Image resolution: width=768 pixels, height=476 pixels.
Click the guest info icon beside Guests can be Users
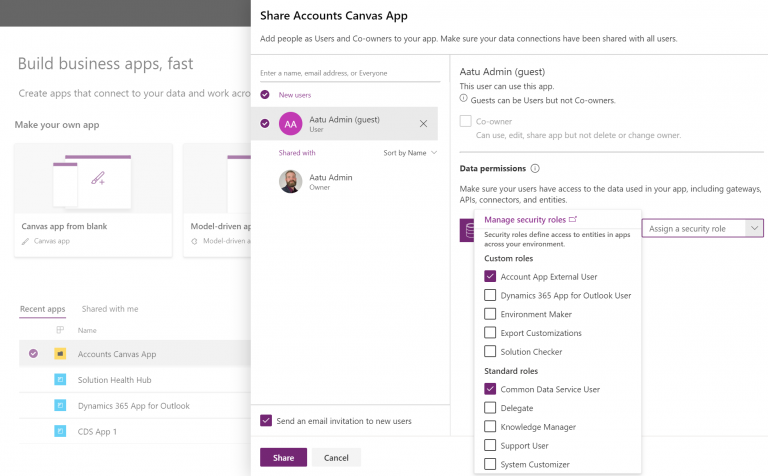tap(463, 98)
